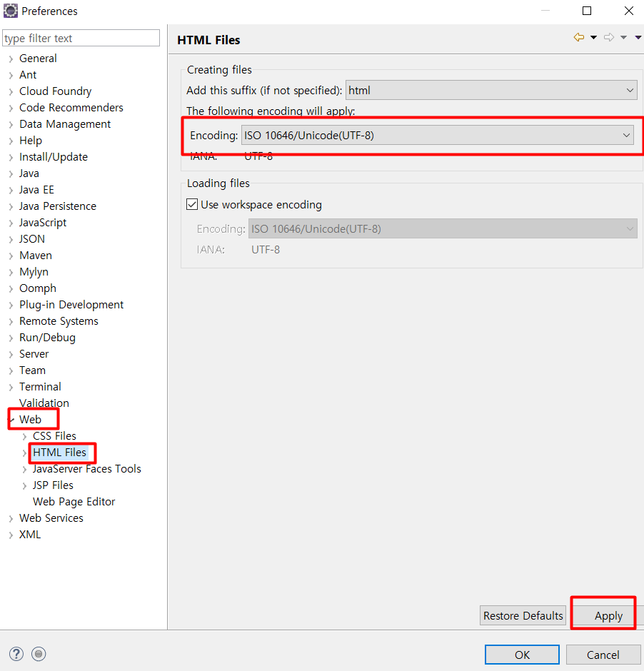The height and width of the screenshot is (671, 644).
Task: Select Java EE in the tree
Action: [x=36, y=190]
